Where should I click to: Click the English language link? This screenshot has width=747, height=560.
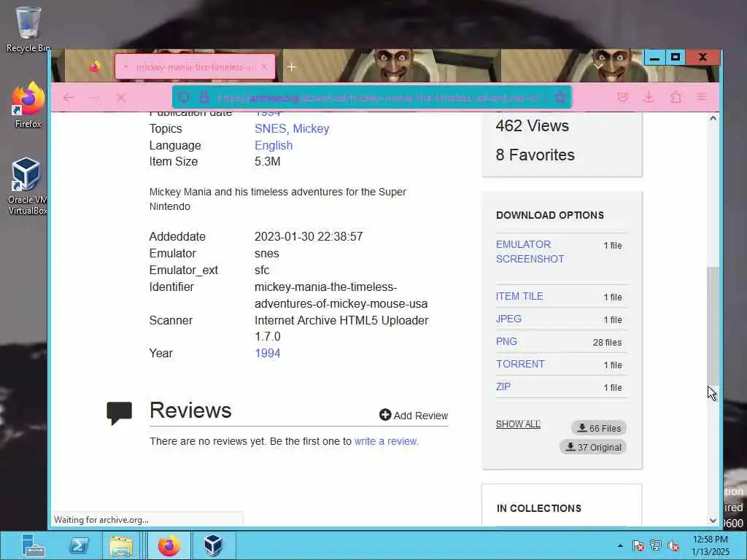pyautogui.click(x=274, y=145)
